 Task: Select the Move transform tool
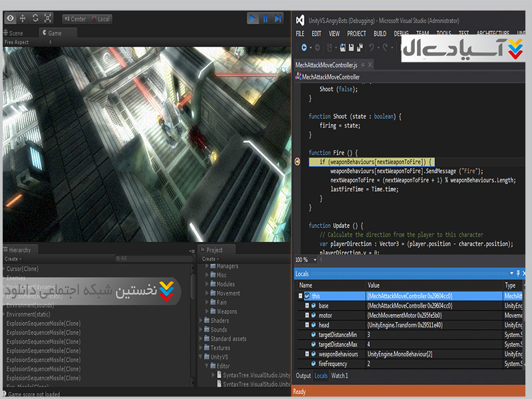pos(23,19)
